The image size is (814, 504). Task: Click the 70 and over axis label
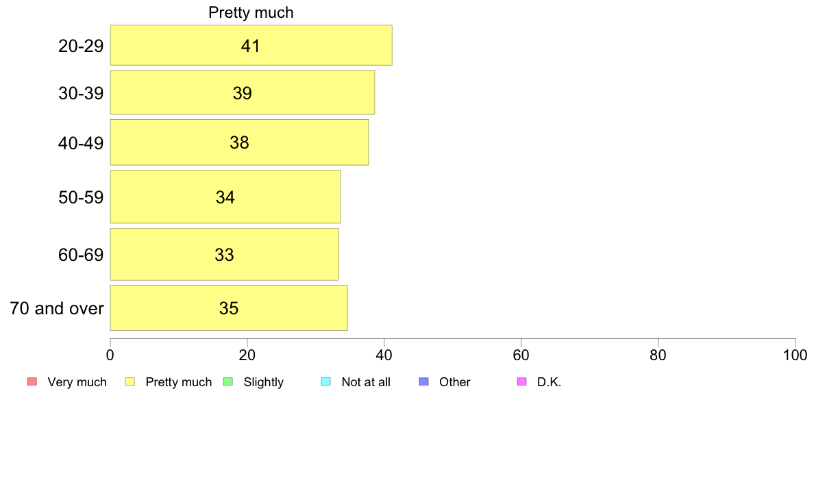pos(57,308)
